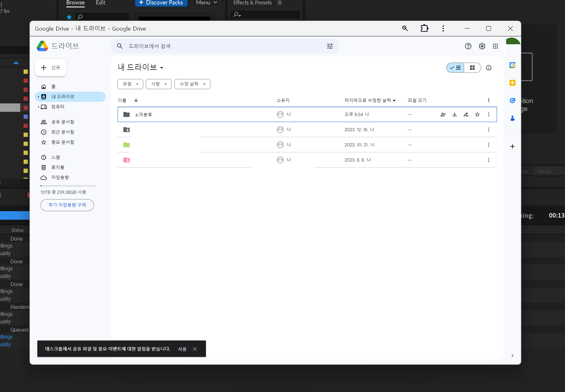The image size is (565, 392).
Task: Click Discover Packs button in background app
Action: click(161, 3)
